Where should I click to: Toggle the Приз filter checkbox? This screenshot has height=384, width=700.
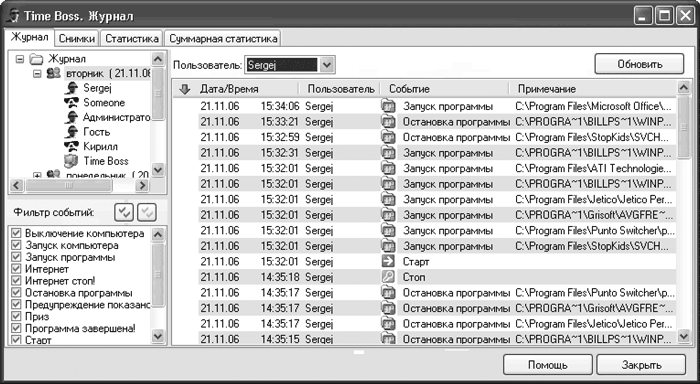tap(16, 317)
